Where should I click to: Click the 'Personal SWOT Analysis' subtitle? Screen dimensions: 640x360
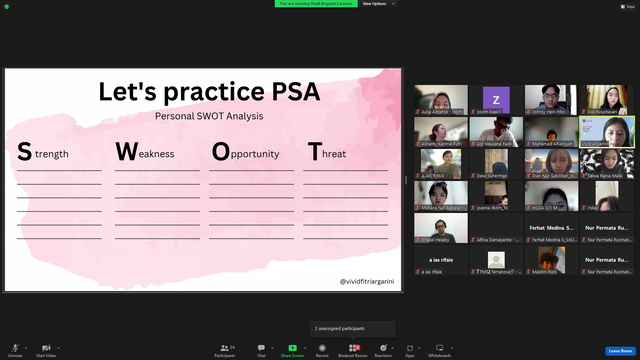[209, 116]
